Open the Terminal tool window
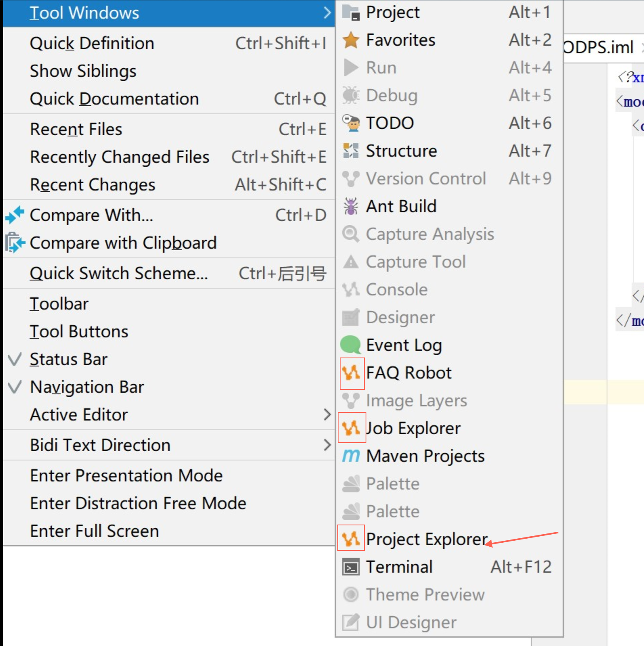The width and height of the screenshot is (644, 646). 449,567
